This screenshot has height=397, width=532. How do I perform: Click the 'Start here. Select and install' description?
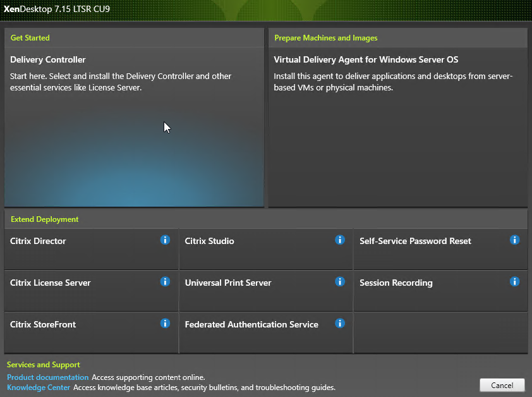121,82
